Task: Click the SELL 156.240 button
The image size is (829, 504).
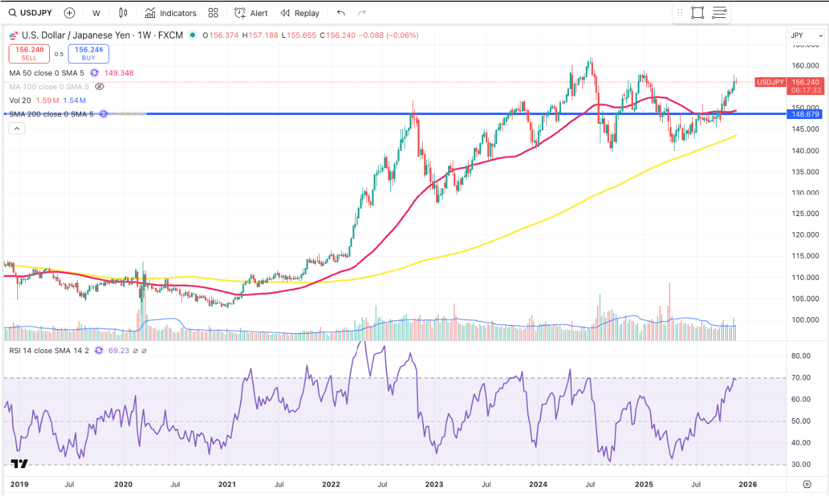Action: 29,53
